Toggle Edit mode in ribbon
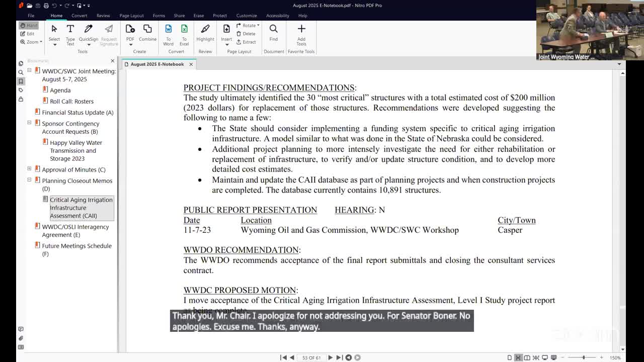The width and height of the screenshot is (644, 362). [x=28, y=34]
